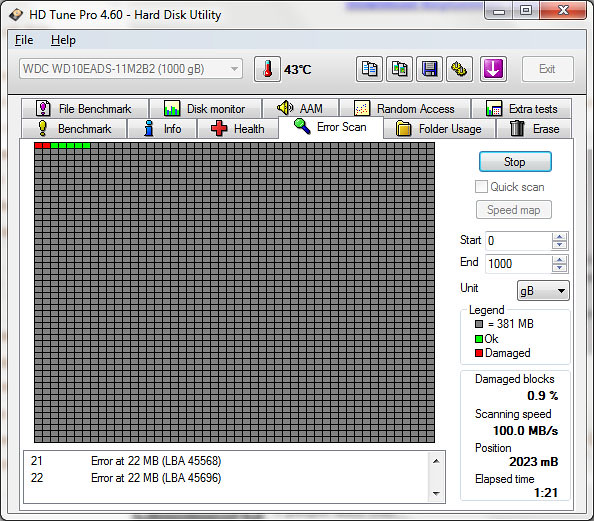The image size is (594, 521).
Task: Switch to the Health tab
Action: click(x=238, y=129)
